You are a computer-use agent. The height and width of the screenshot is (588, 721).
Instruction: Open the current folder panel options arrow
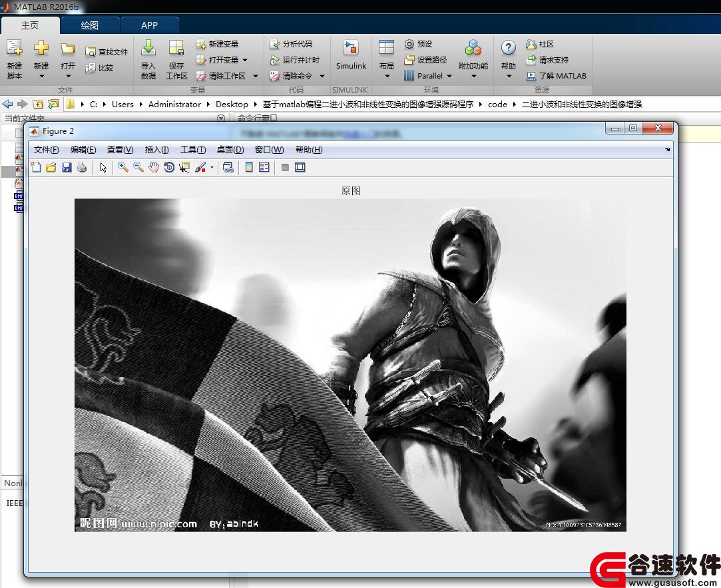coord(221,119)
